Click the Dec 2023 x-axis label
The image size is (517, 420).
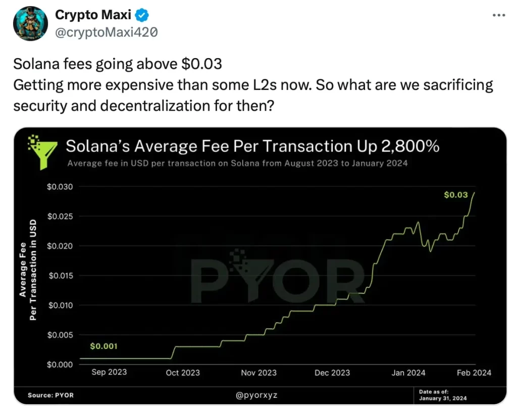(332, 373)
